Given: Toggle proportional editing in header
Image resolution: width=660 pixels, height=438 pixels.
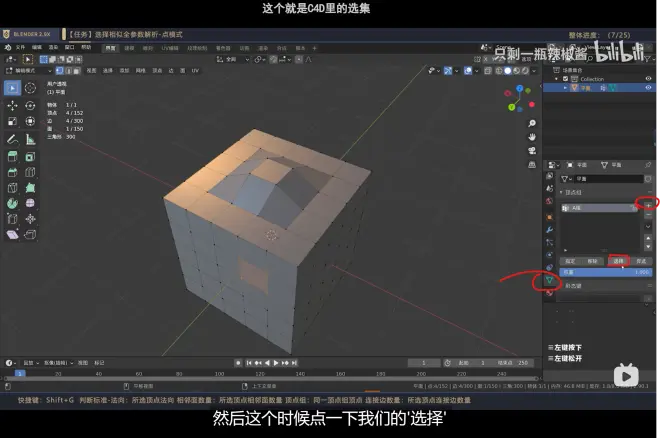Looking at the screenshot, I should (x=298, y=59).
